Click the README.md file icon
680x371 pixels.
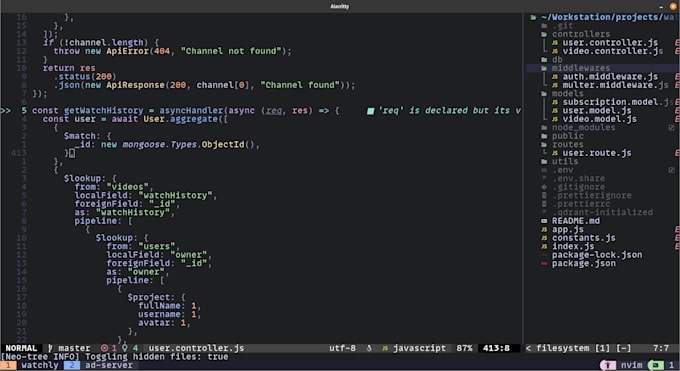click(544, 221)
